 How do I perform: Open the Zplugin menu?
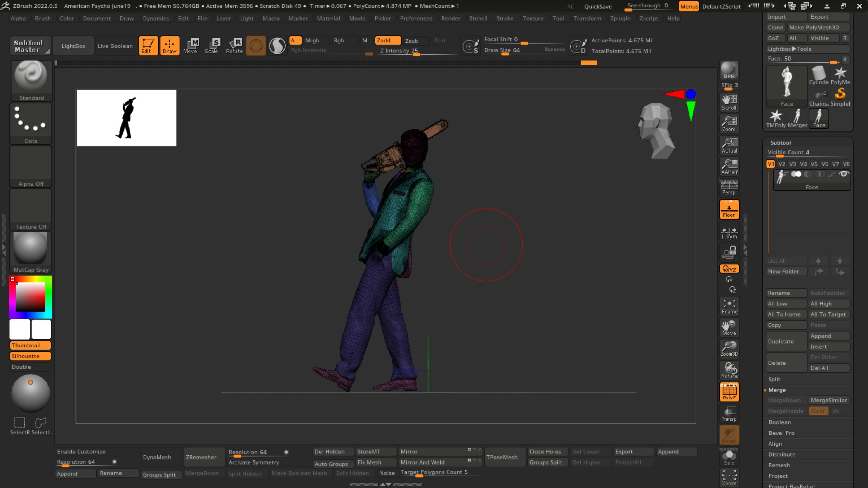point(620,19)
